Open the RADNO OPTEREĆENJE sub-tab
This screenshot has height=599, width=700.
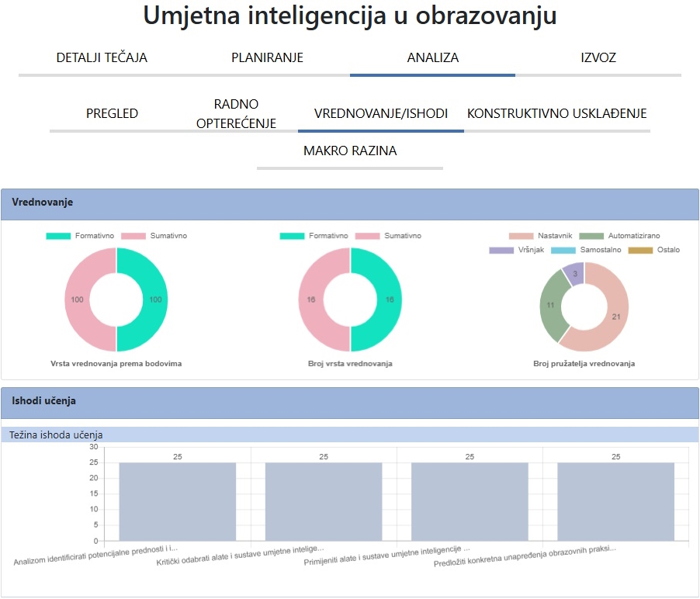237,113
